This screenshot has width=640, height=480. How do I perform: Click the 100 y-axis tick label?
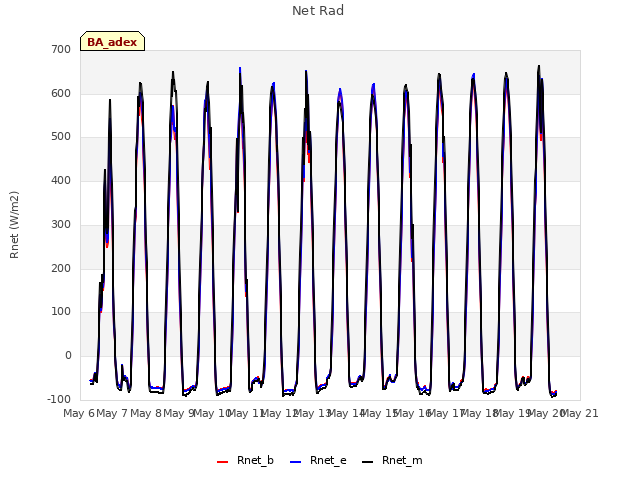[61, 312]
